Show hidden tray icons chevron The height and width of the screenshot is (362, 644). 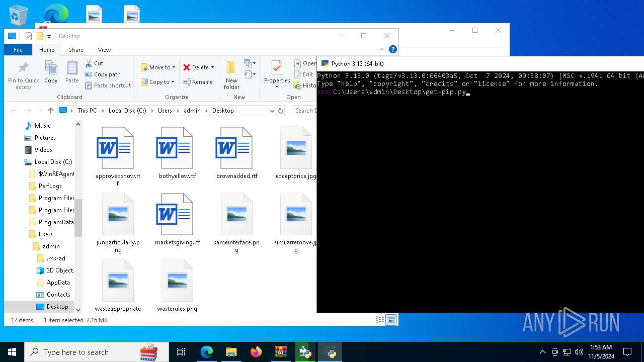542,352
